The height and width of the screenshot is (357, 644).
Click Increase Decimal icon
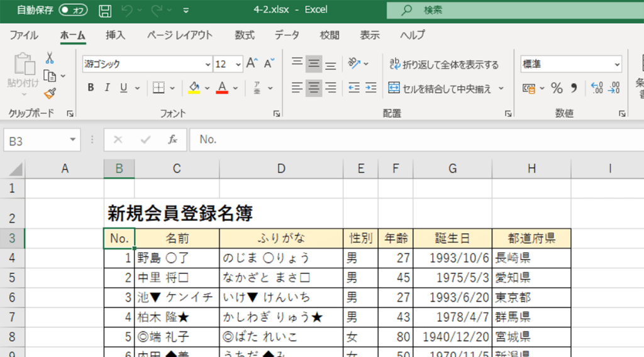click(597, 88)
